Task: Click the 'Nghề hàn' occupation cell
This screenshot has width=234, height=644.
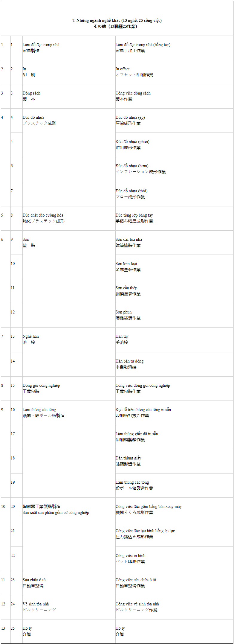Action: [69, 352]
